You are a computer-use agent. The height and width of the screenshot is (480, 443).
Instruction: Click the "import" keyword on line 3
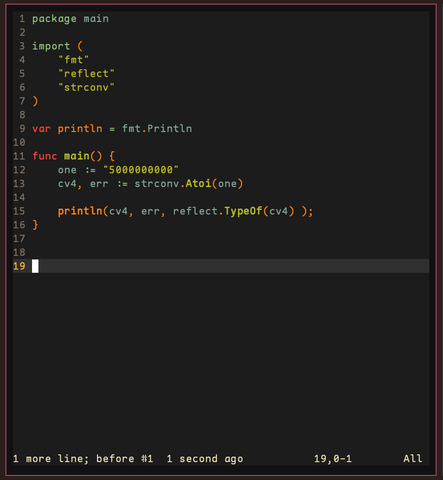(51, 46)
